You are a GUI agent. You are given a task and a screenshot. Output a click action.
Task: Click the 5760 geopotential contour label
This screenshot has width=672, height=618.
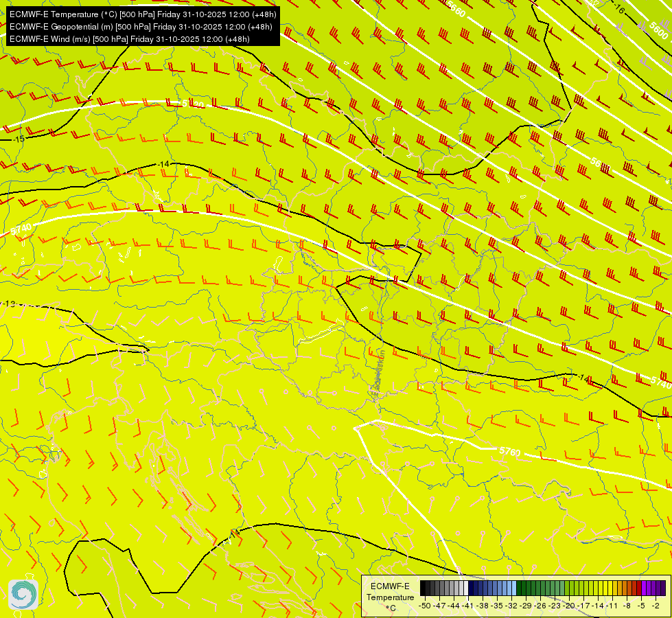[509, 452]
